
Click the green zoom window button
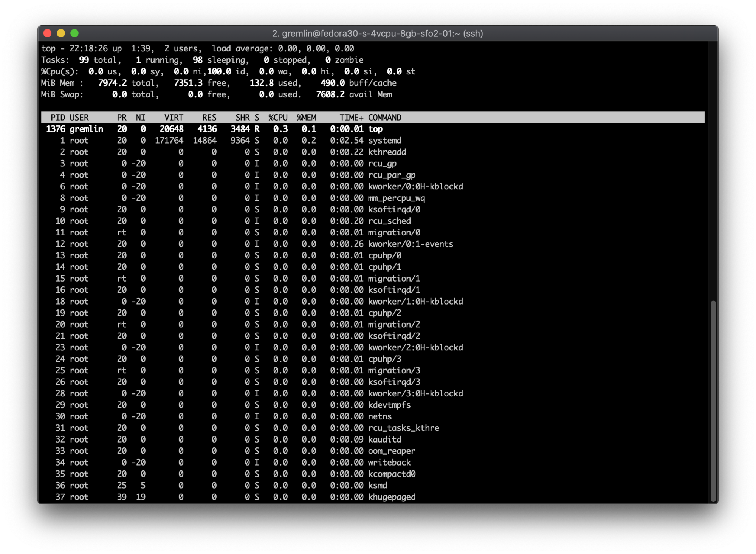click(x=74, y=33)
